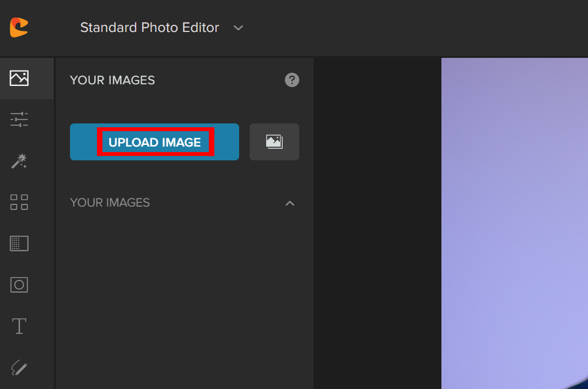Image resolution: width=588 pixels, height=389 pixels.
Task: Click the Standard Photo Editor title
Action: [149, 28]
